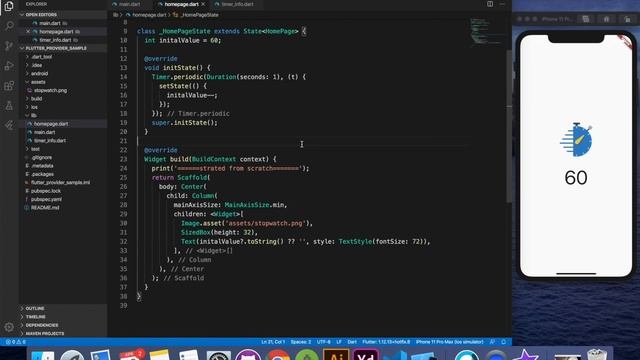Viewport: 640px width, 360px height.
Task: Click the errors and warnings status indicator
Action: pos(16,342)
